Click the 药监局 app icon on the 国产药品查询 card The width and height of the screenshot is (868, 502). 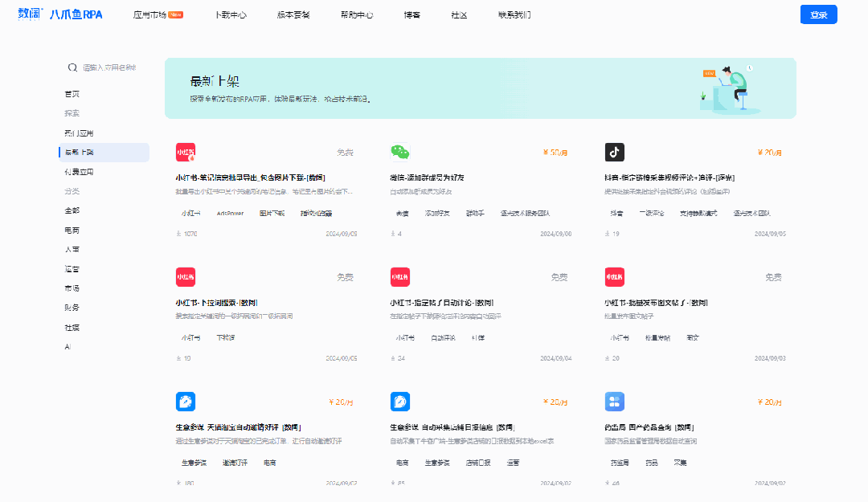click(616, 402)
